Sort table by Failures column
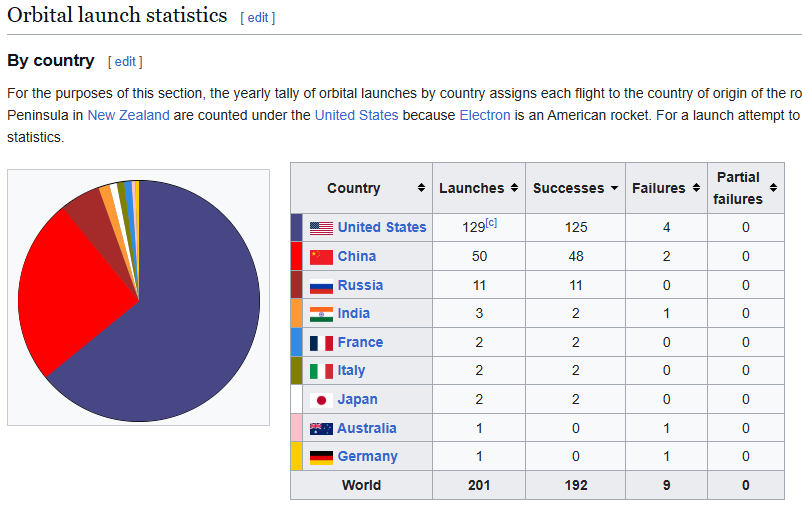The height and width of the screenshot is (518, 802). 696,188
